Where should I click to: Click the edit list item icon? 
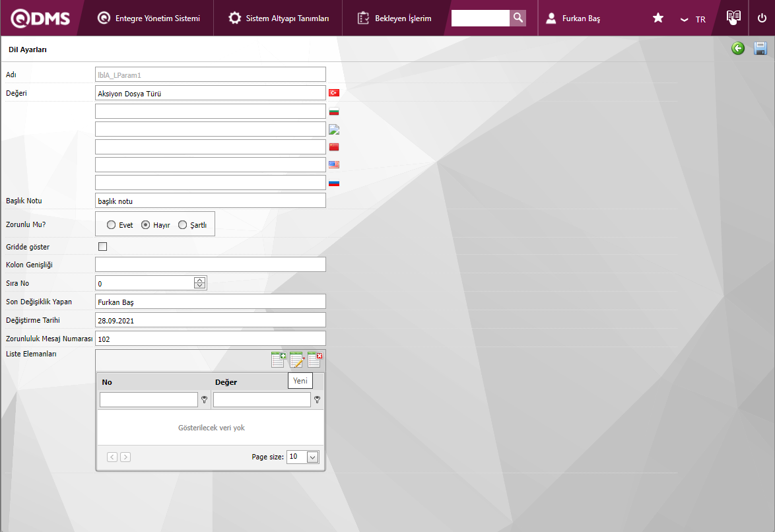296,360
